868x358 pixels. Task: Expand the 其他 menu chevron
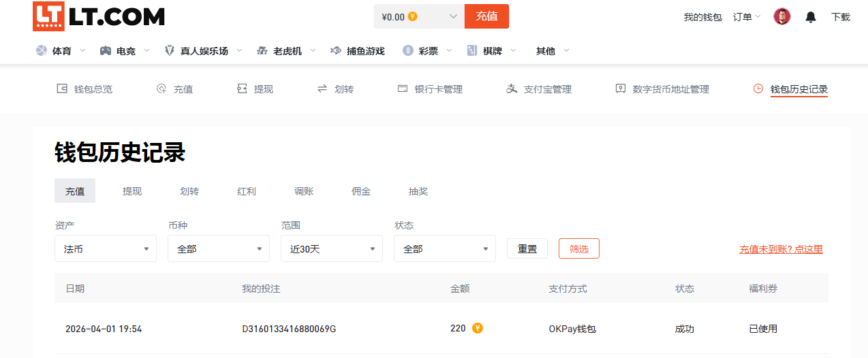(x=566, y=50)
